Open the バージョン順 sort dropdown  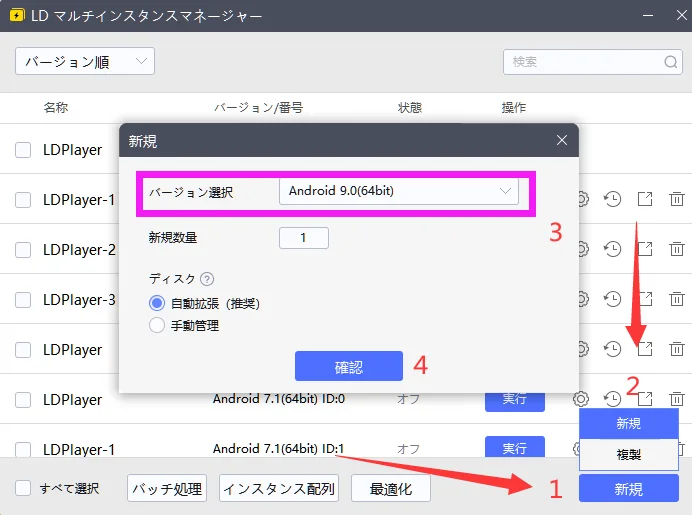click(x=85, y=61)
